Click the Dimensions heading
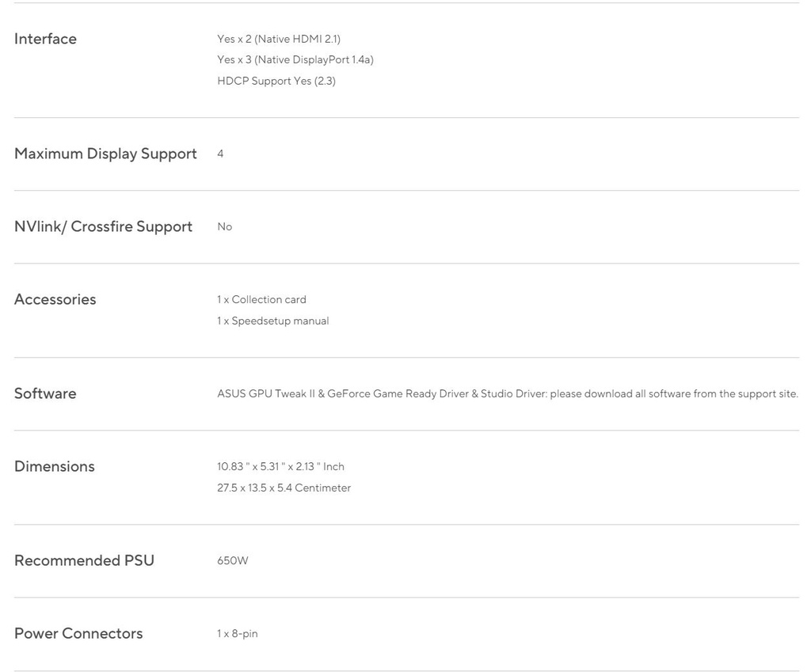The height and width of the screenshot is (672, 811). tap(54, 466)
